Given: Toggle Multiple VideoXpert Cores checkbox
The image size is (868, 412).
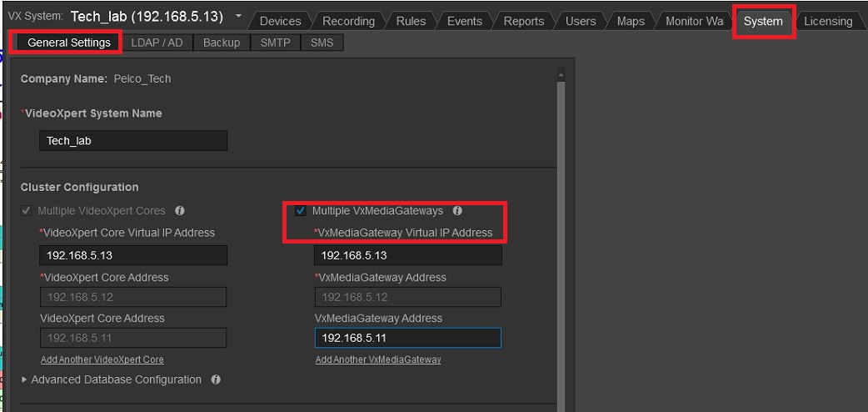Looking at the screenshot, I should 26,211.
